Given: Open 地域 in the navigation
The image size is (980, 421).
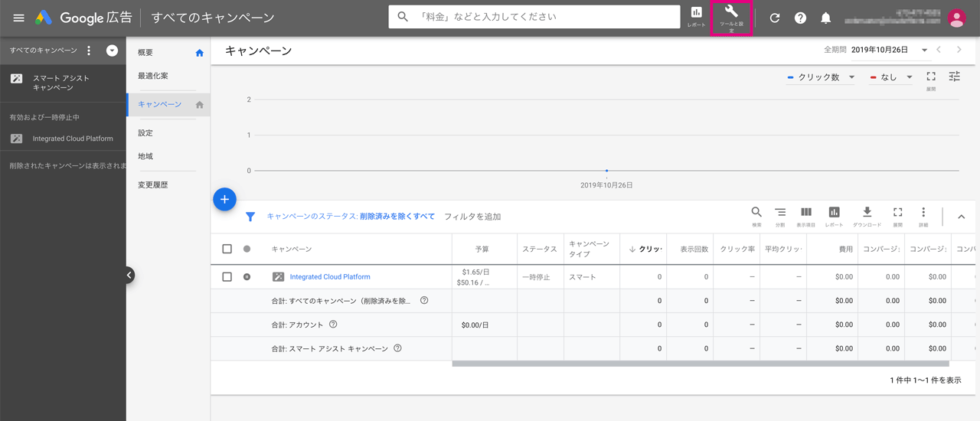Looking at the screenshot, I should point(145,156).
